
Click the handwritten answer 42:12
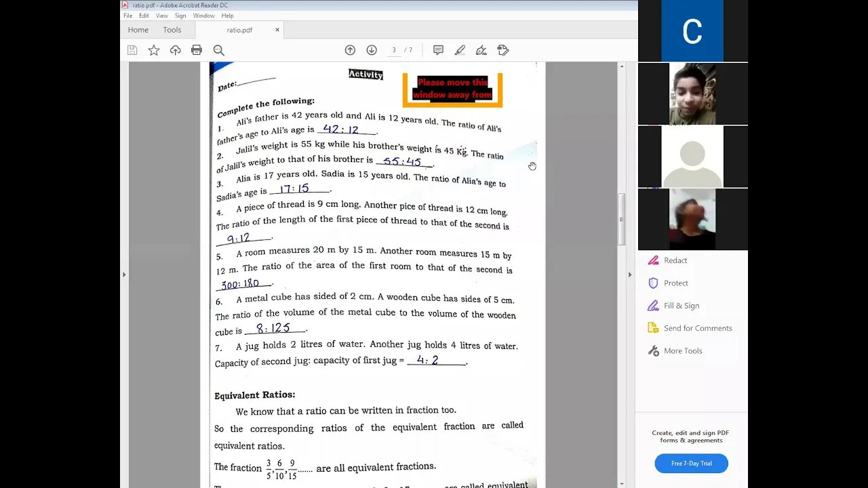341,129
